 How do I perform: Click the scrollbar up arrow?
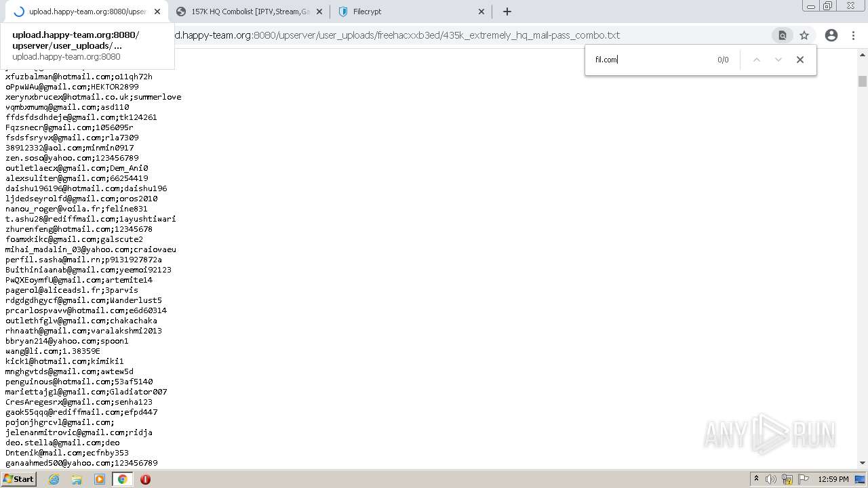(863, 54)
